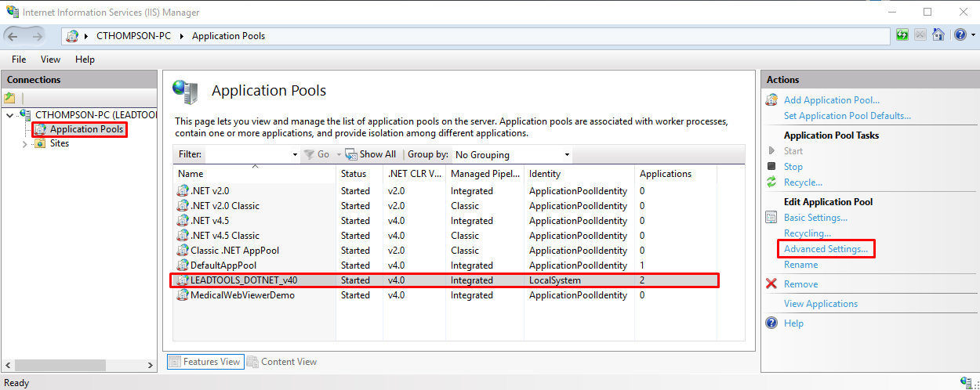This screenshot has width=980, height=390.
Task: Click the MedicalWebViewerDemo pool icon
Action: click(183, 295)
